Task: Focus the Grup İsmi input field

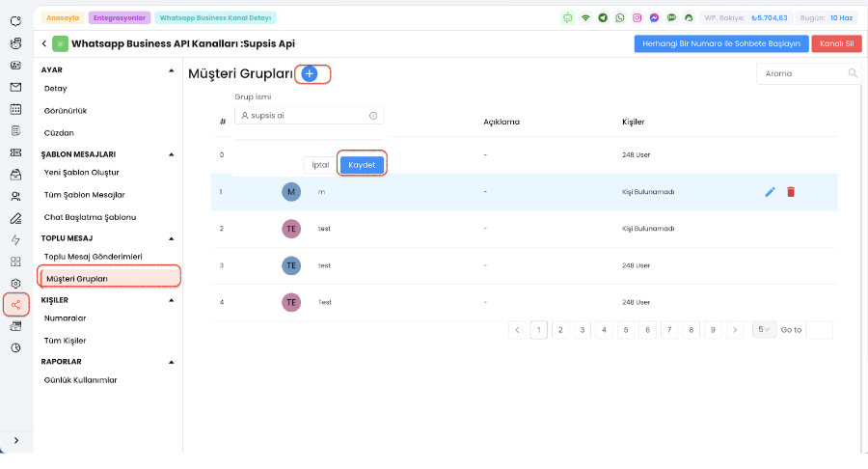Action: [309, 116]
